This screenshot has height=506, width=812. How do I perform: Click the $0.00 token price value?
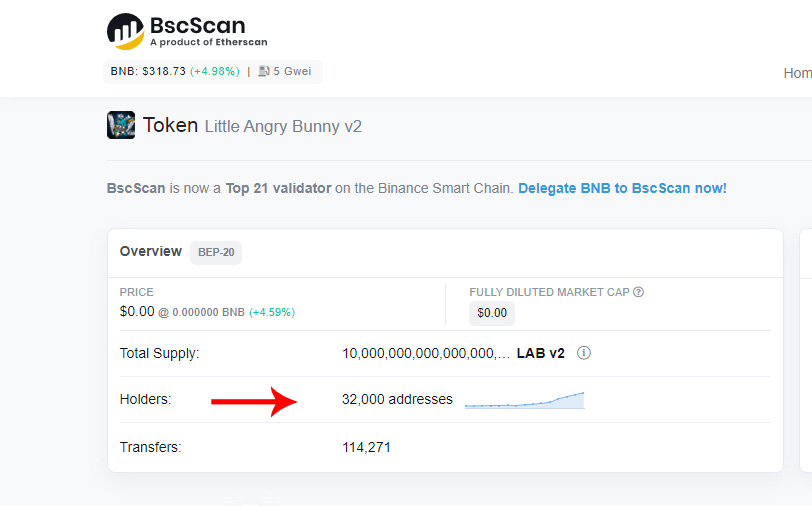(x=137, y=312)
